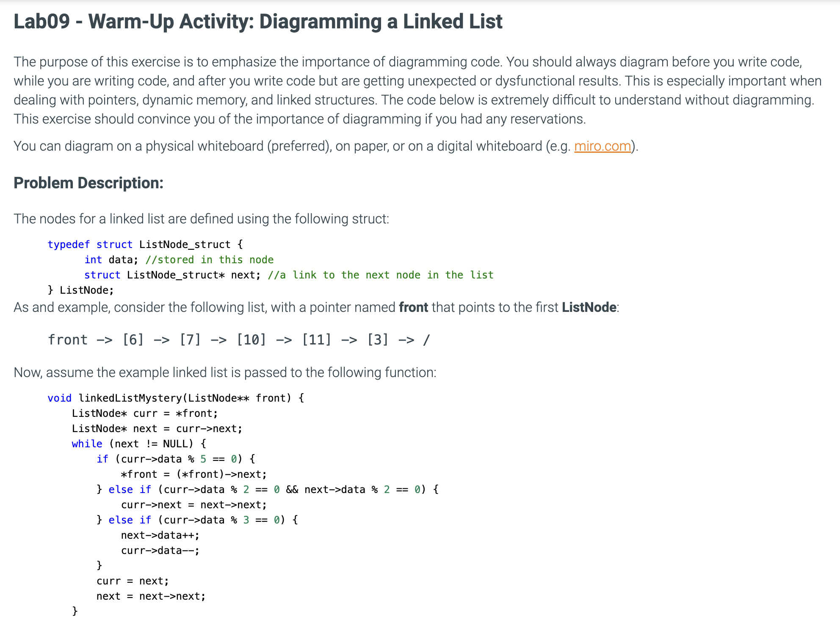Open the miro.com hyperlink
Image resolution: width=840 pixels, height=617 pixels.
[x=602, y=146]
